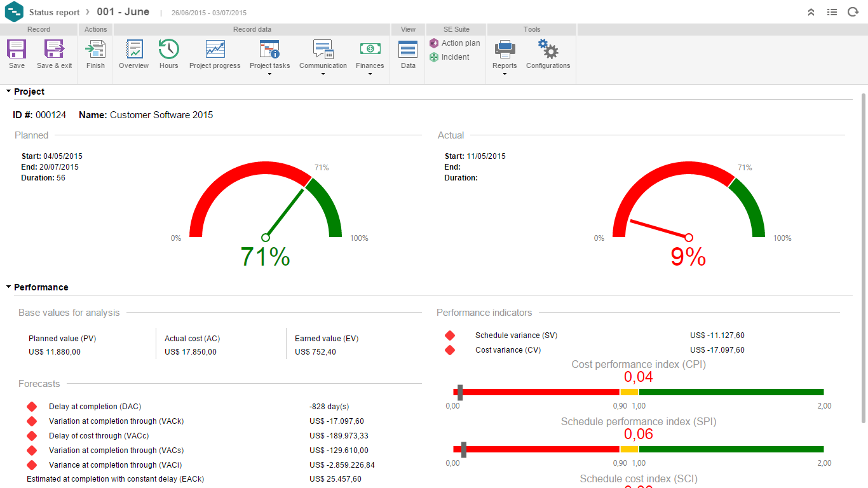
Task: Open the Incident link in SE Suite
Action: (455, 57)
